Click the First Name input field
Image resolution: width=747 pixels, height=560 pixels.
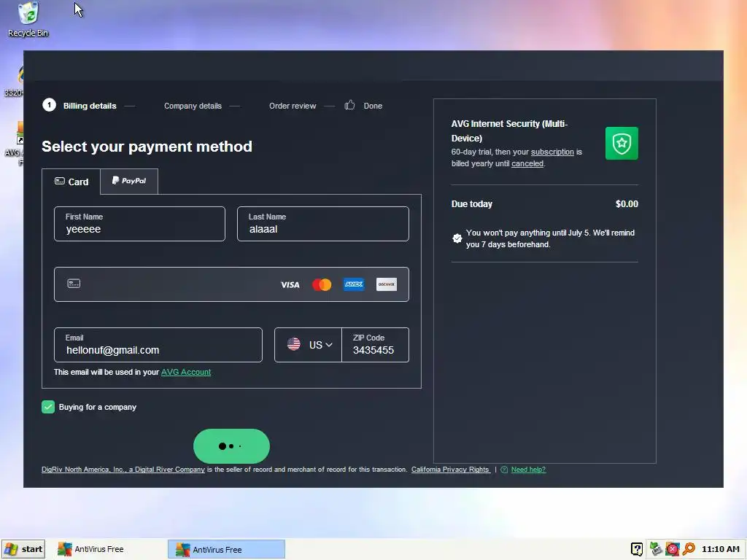click(x=139, y=224)
